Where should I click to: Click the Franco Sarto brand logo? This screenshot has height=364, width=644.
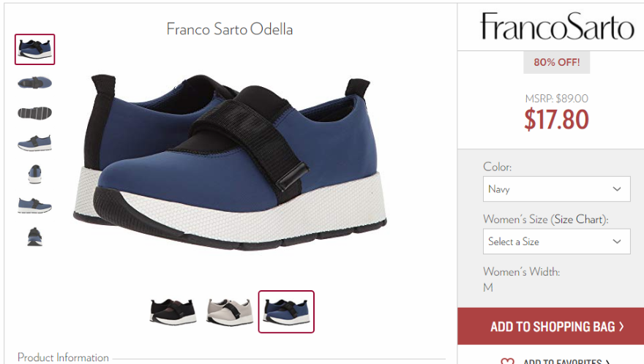557,26
